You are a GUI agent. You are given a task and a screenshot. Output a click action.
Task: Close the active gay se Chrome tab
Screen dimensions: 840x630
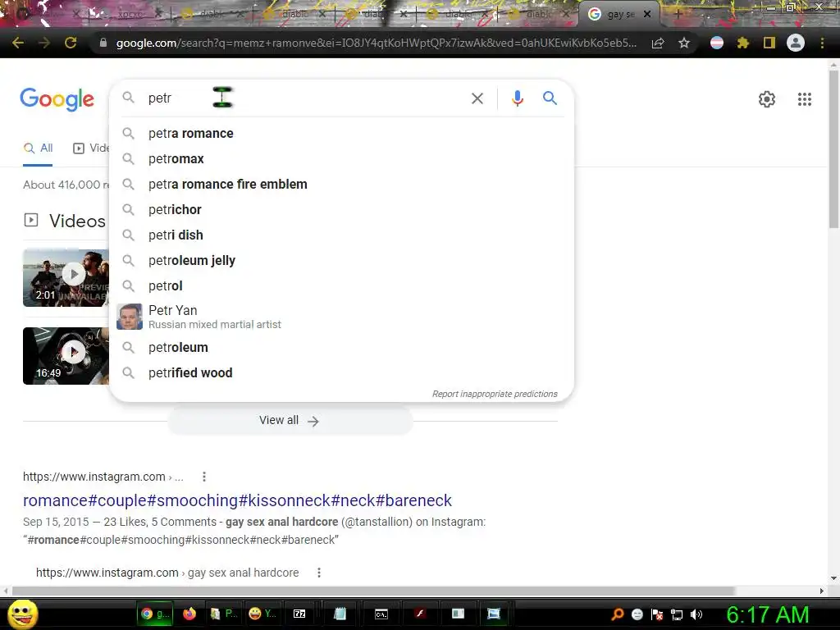pos(647,15)
